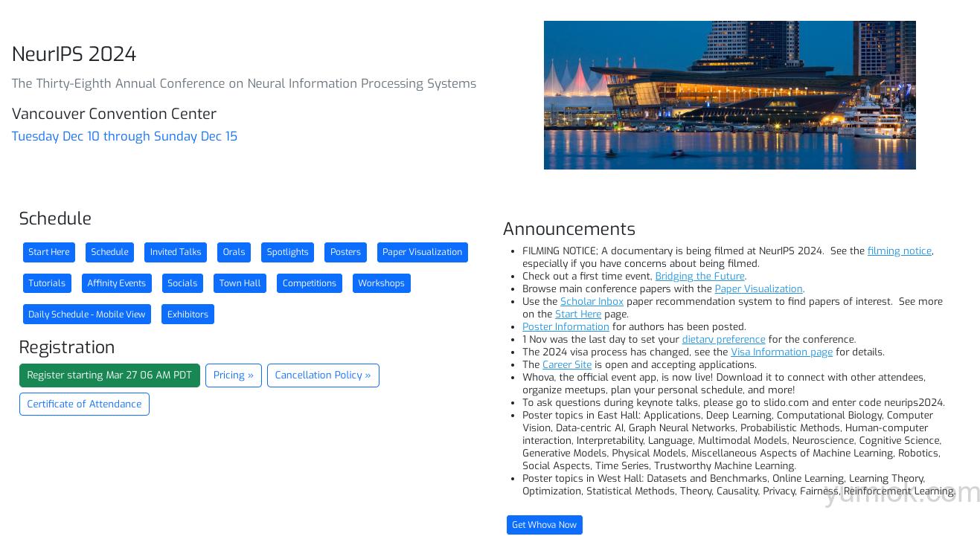This screenshot has height=545, width=980.
Task: Click Get Whova Now button
Action: [x=545, y=525]
